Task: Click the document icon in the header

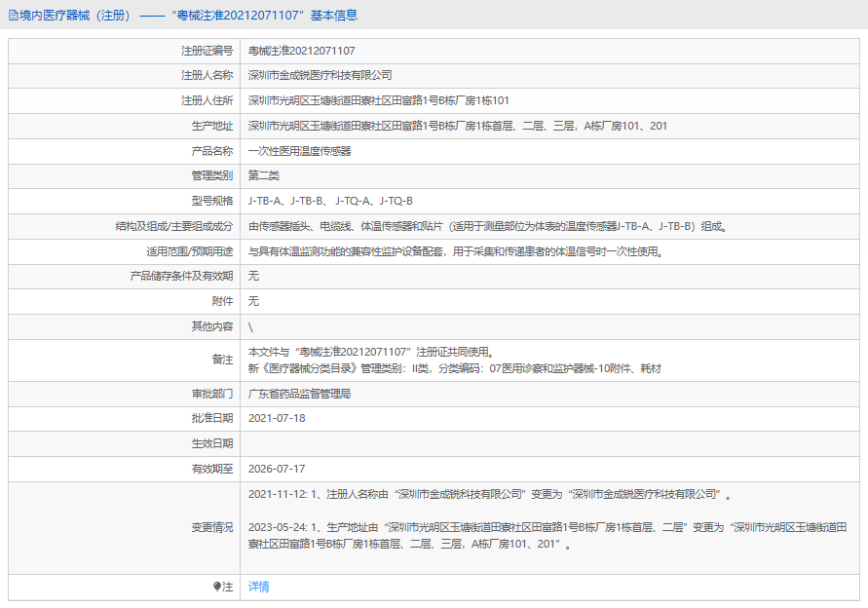Action: click(14, 16)
